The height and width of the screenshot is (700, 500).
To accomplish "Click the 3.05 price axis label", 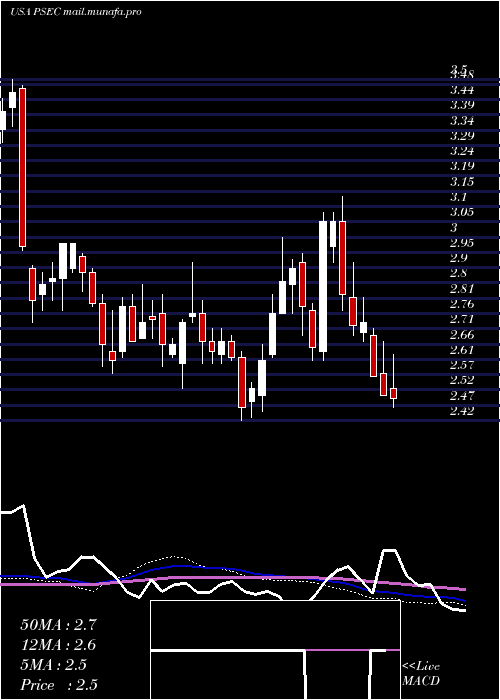I will click(x=462, y=212).
